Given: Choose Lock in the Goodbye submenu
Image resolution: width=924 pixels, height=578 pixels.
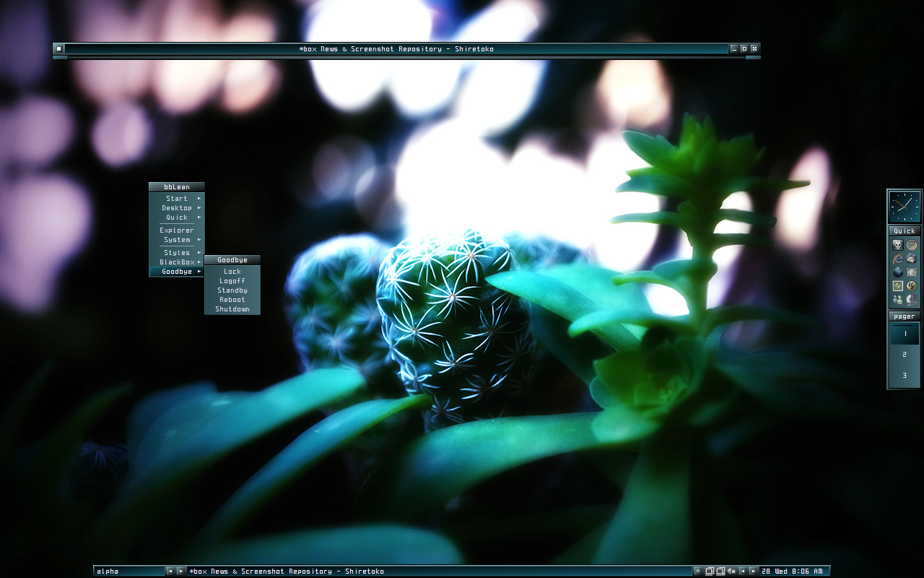Looking at the screenshot, I should (232, 272).
